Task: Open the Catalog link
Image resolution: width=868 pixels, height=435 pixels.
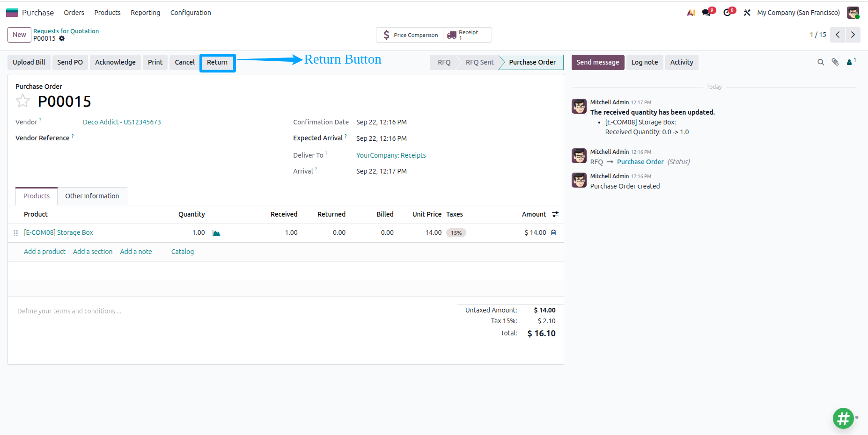Action: 183,252
